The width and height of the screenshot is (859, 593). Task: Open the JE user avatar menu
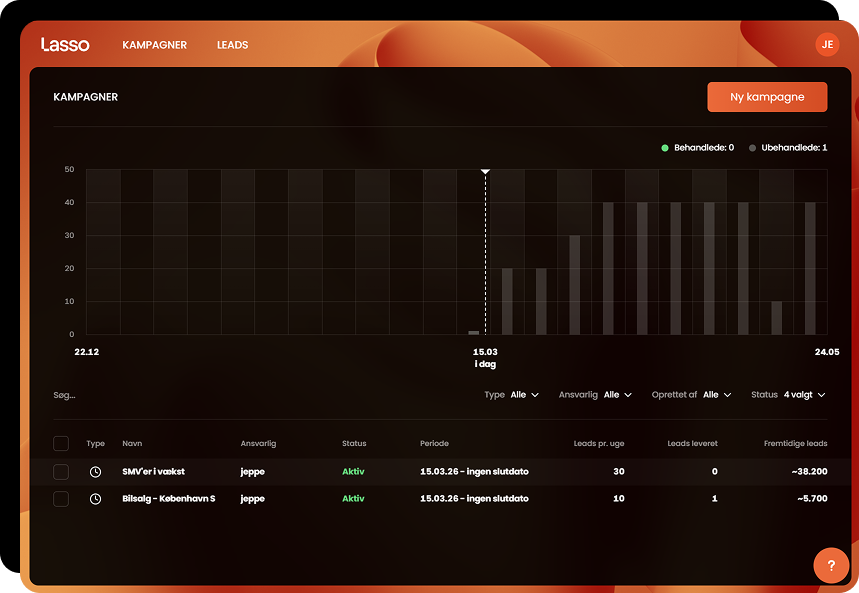pos(826,44)
